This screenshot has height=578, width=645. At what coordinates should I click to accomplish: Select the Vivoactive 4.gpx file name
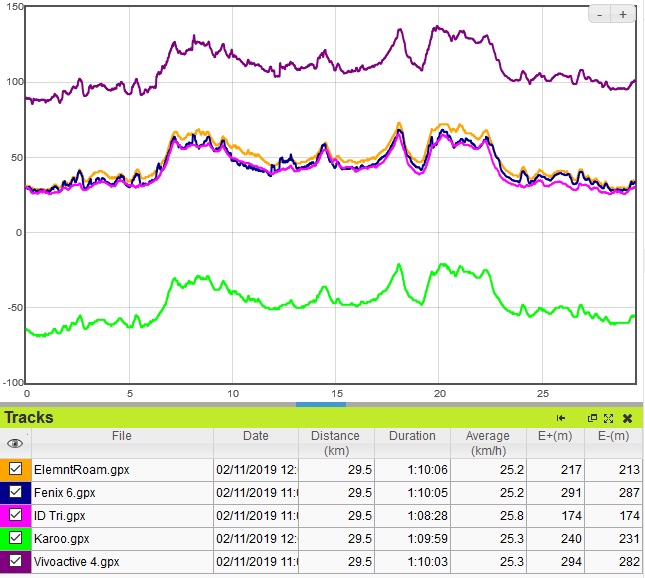pyautogui.click(x=78, y=560)
